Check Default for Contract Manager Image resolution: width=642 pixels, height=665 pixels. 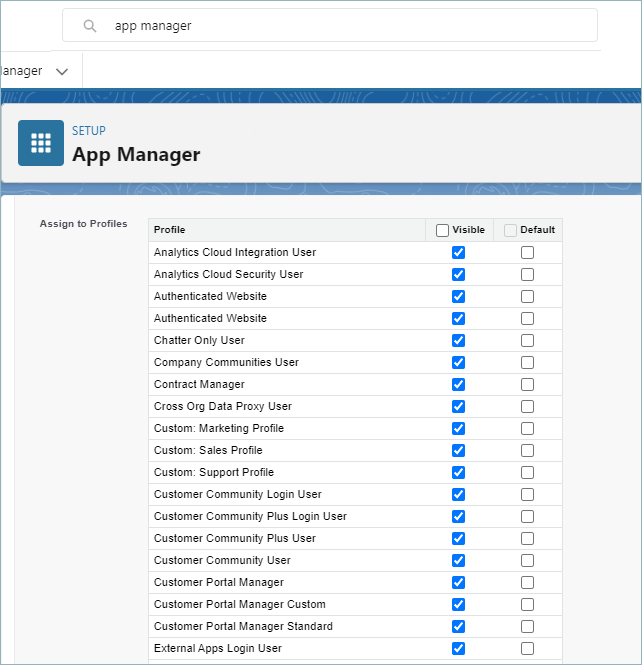pyautogui.click(x=528, y=385)
